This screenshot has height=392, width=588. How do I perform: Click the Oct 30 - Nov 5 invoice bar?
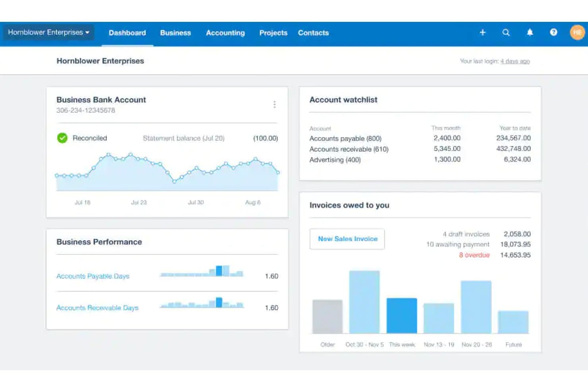pos(364,302)
